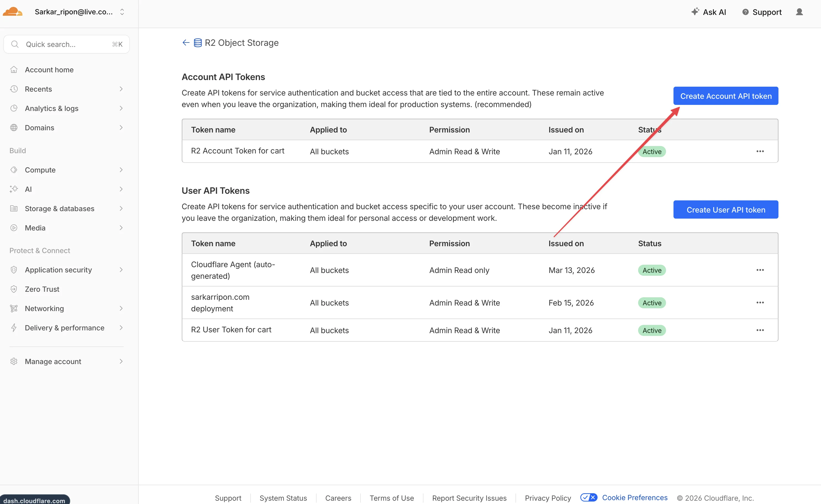Select the Storage & databases icon
Viewport: 821px width, 504px height.
click(x=14, y=208)
